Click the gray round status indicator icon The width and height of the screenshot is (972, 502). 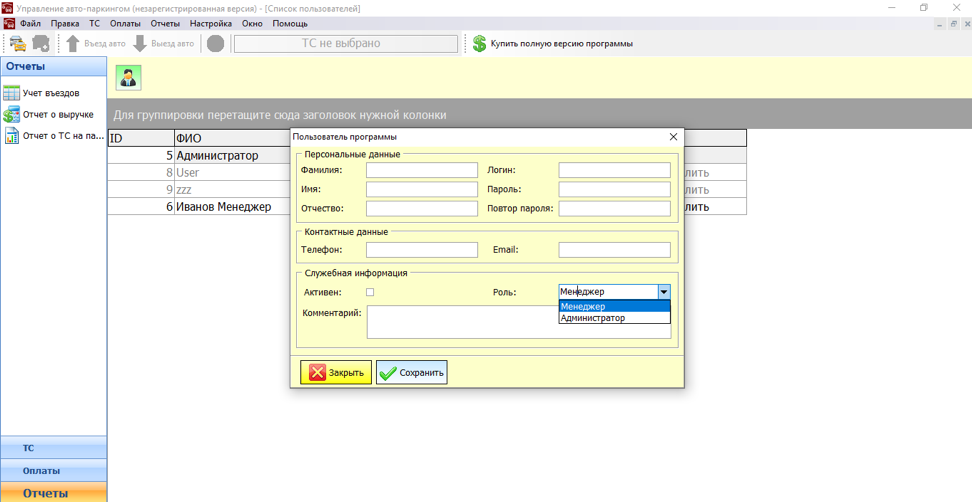tap(215, 43)
